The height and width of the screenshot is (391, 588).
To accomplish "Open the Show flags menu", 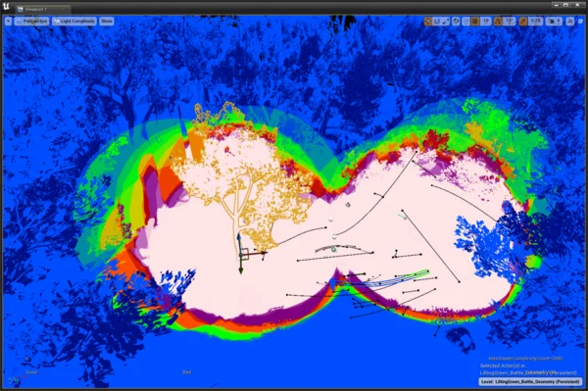I will 107,22.
